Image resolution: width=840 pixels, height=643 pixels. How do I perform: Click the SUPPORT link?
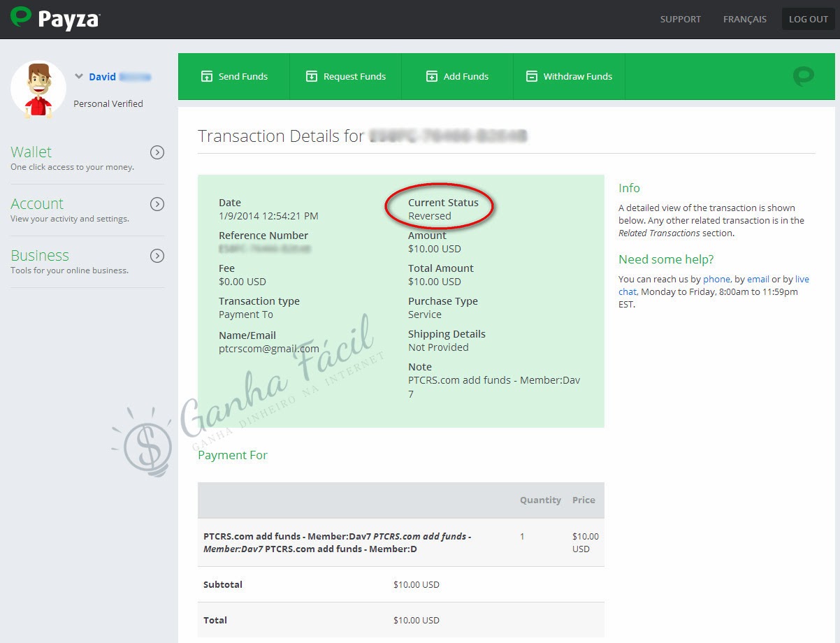tap(681, 19)
